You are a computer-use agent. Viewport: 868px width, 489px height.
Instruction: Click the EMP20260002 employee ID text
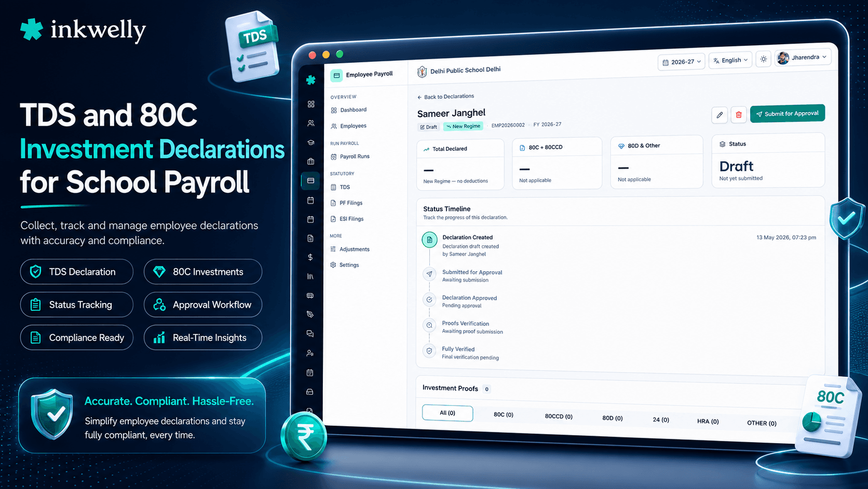pos(508,125)
